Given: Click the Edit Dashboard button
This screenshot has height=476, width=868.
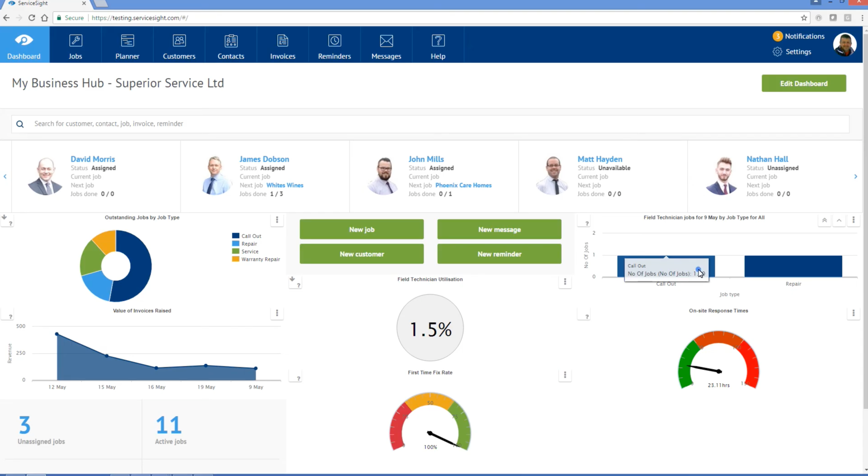Looking at the screenshot, I should click(x=804, y=83).
